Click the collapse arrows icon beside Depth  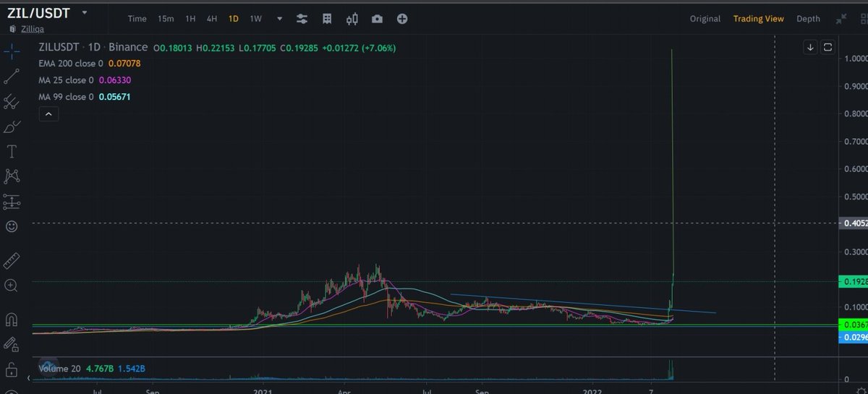click(x=841, y=19)
